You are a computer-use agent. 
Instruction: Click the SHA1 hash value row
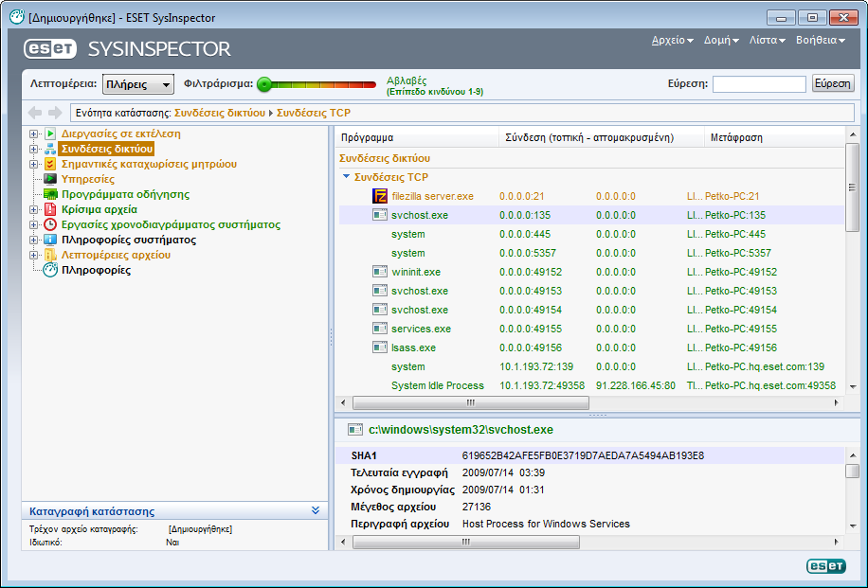tap(589, 455)
